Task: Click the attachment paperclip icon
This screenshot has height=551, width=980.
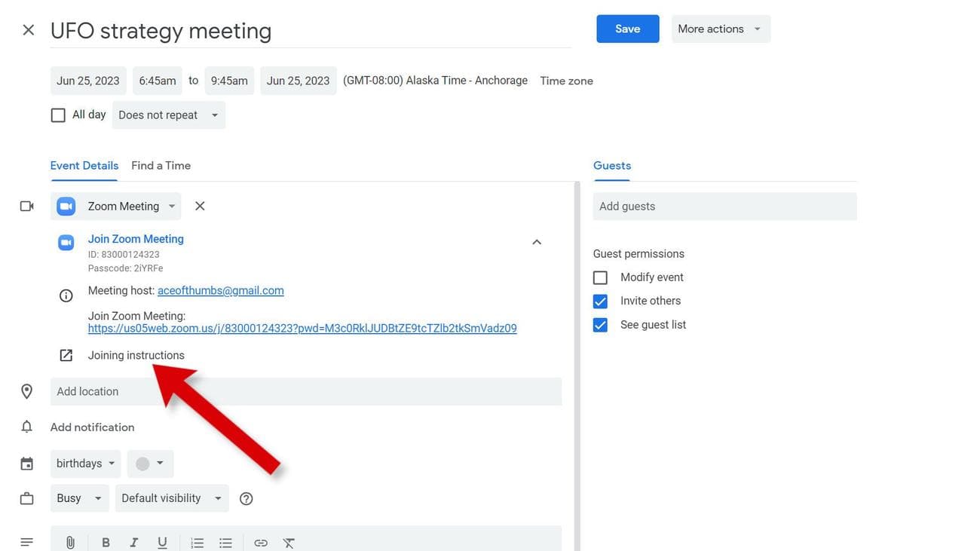Action: click(x=70, y=542)
